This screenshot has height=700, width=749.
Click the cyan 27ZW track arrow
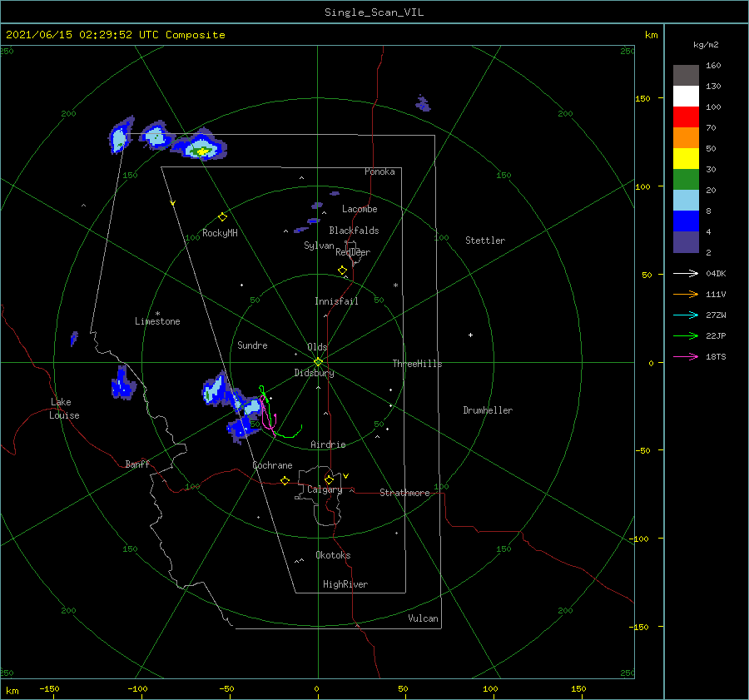click(686, 315)
